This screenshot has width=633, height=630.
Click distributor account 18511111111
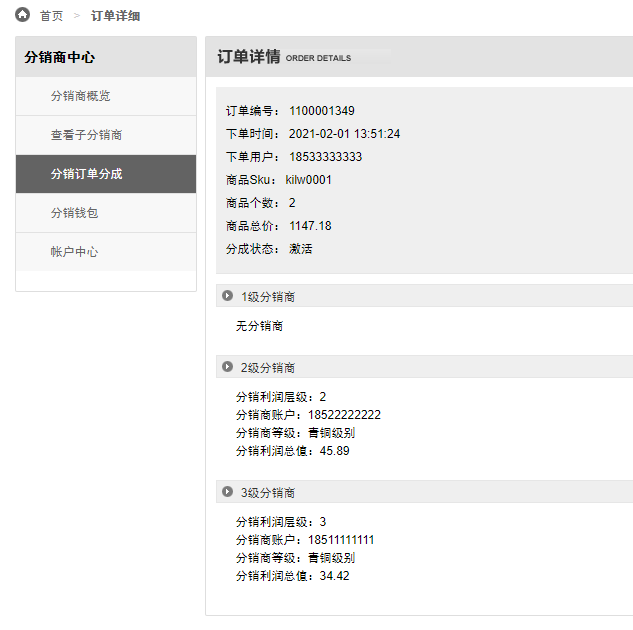click(x=341, y=540)
